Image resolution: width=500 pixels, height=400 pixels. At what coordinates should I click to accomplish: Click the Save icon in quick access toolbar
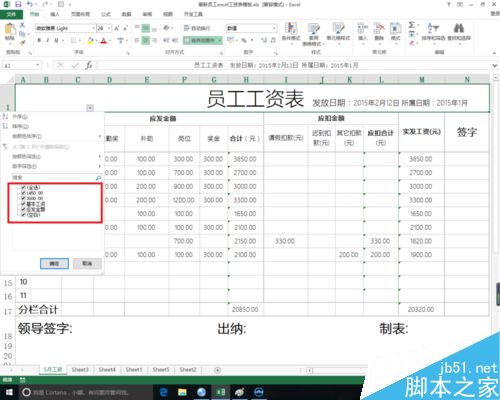point(18,4)
